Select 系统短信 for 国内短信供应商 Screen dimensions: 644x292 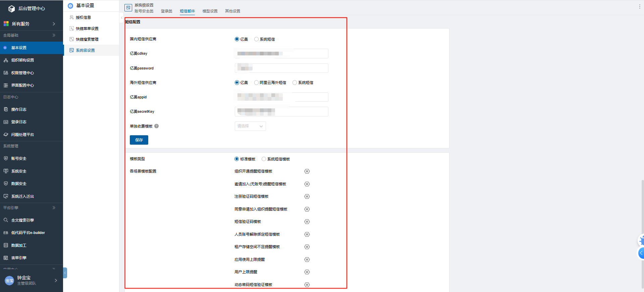[x=256, y=39]
